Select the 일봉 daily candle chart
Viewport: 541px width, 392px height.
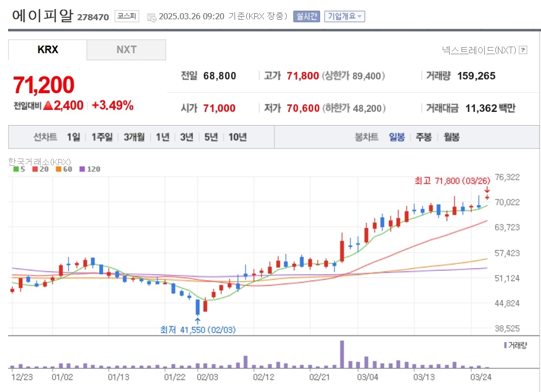[x=397, y=137]
